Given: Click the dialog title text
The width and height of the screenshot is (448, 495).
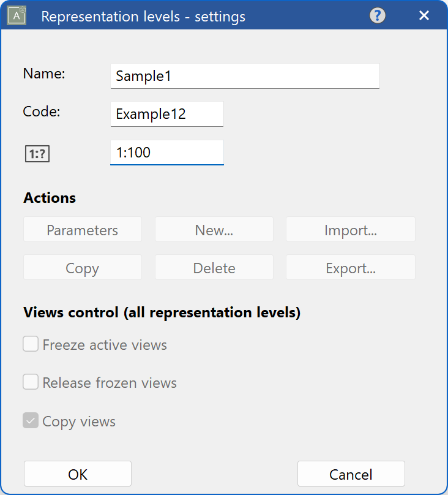Looking at the screenshot, I should [143, 17].
